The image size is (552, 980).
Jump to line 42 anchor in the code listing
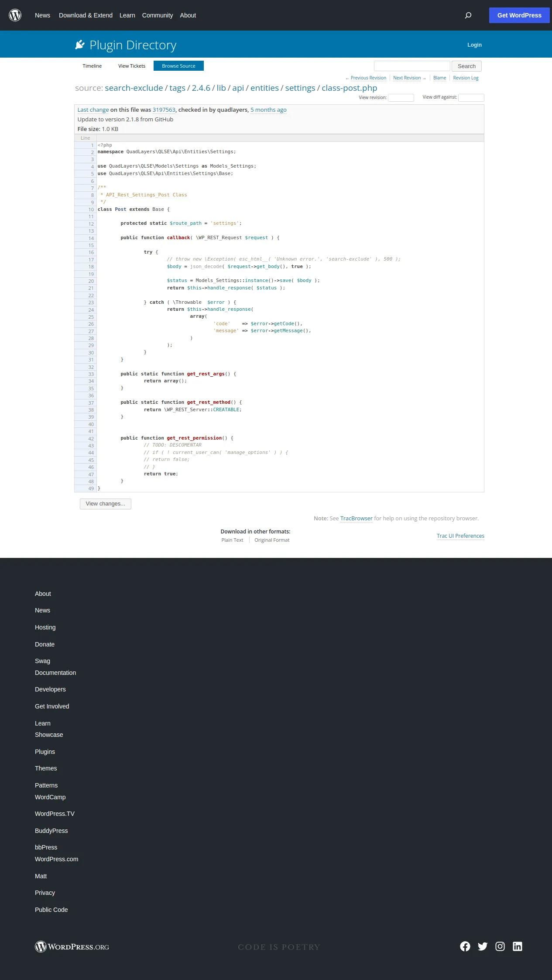tap(91, 439)
